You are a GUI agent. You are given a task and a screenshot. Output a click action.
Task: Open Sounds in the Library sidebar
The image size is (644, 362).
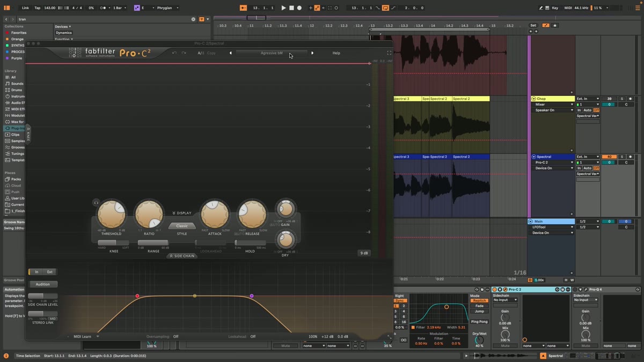pos(17,84)
